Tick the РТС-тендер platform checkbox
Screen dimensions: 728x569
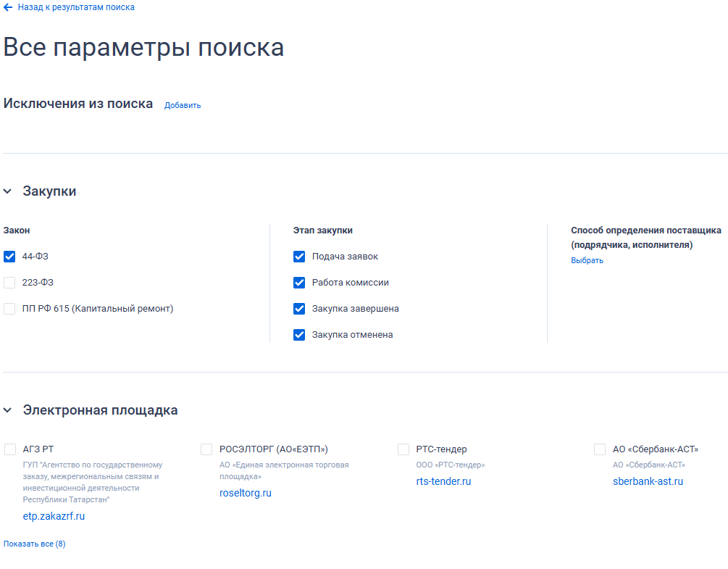403,449
